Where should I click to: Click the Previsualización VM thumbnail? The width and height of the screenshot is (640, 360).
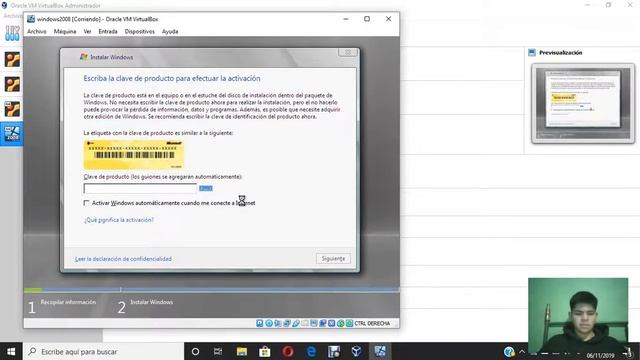[583, 103]
